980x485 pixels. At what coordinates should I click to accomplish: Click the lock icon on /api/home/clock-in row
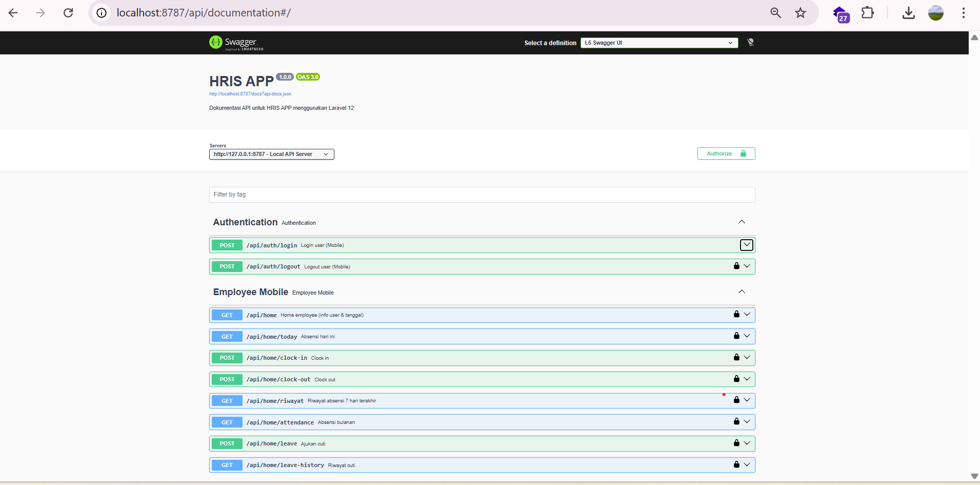pyautogui.click(x=736, y=357)
